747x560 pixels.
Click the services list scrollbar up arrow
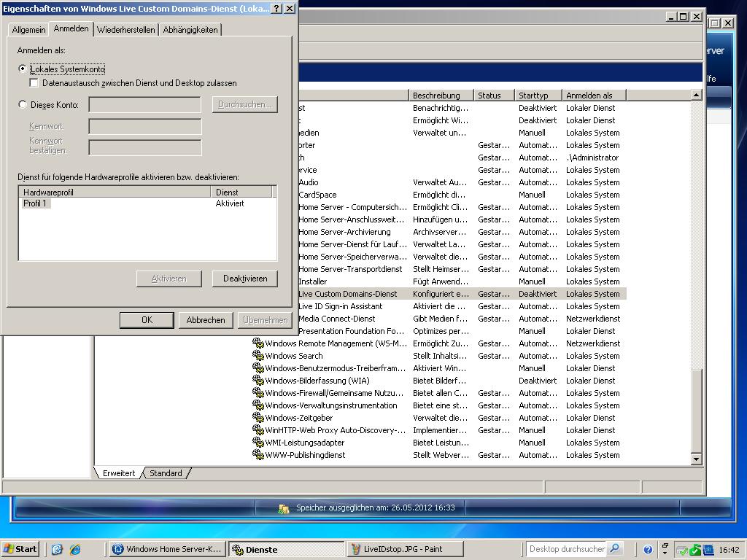[x=696, y=95]
